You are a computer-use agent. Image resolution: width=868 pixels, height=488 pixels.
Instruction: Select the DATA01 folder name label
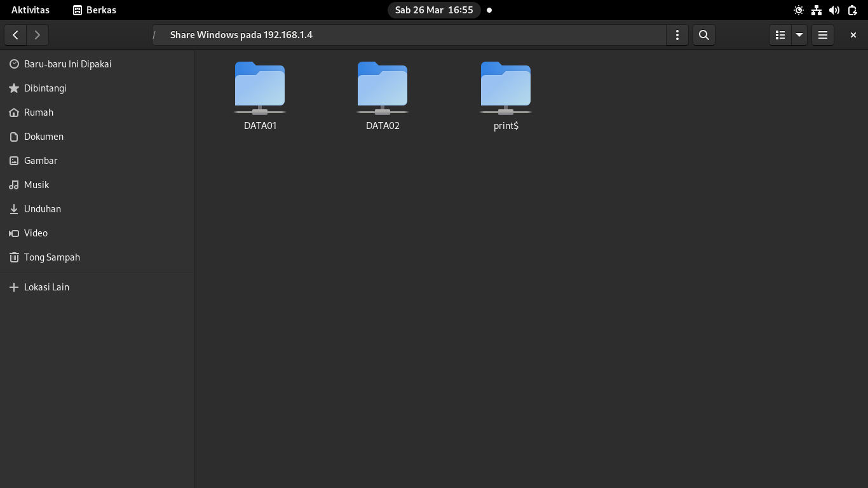tap(261, 126)
